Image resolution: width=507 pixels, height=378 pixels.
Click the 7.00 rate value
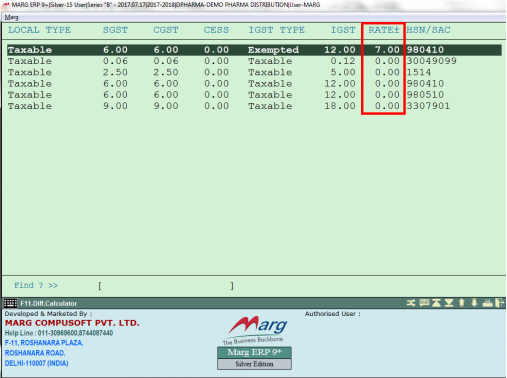(387, 50)
